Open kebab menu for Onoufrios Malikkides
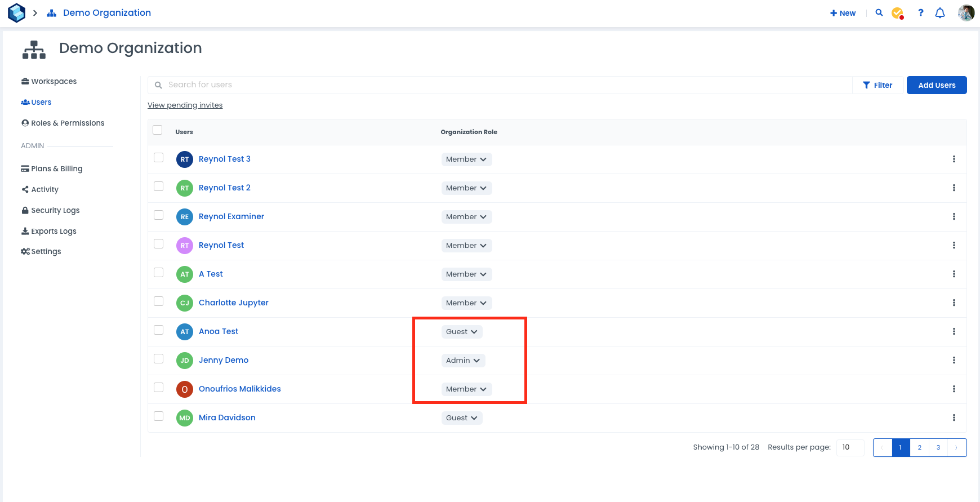The image size is (980, 502). (x=954, y=389)
